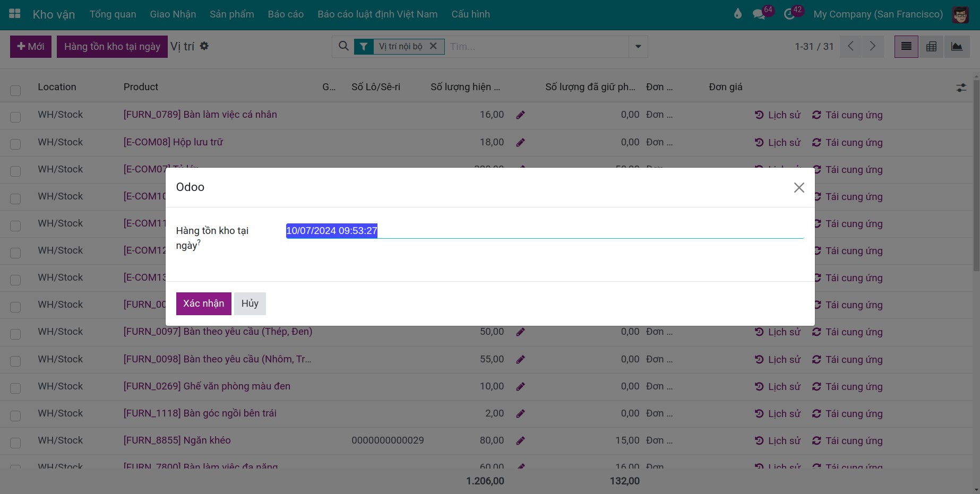Screen dimensions: 980x494
Task: Click the gear icon next to Vị trí
Action: [204, 46]
